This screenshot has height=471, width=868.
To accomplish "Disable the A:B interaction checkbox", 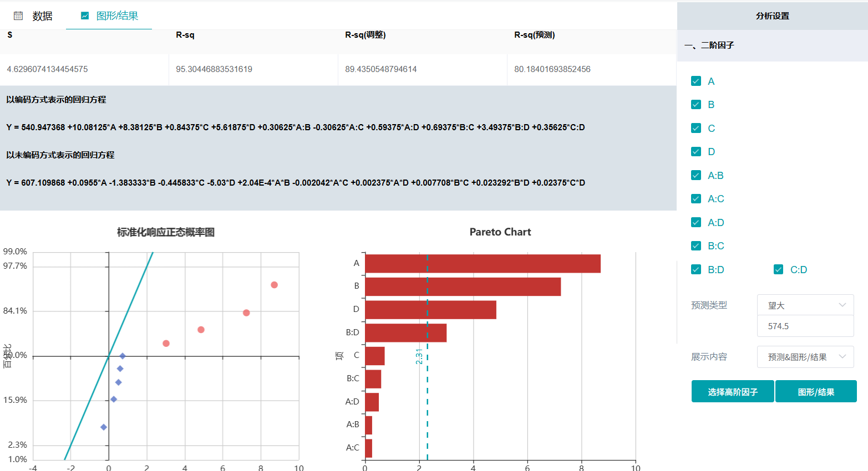I will pyautogui.click(x=696, y=175).
